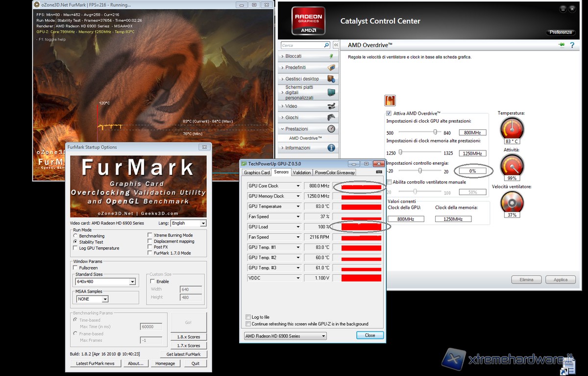The width and height of the screenshot is (588, 376).
Task: Open the Preferenze menu button
Action: tap(561, 32)
